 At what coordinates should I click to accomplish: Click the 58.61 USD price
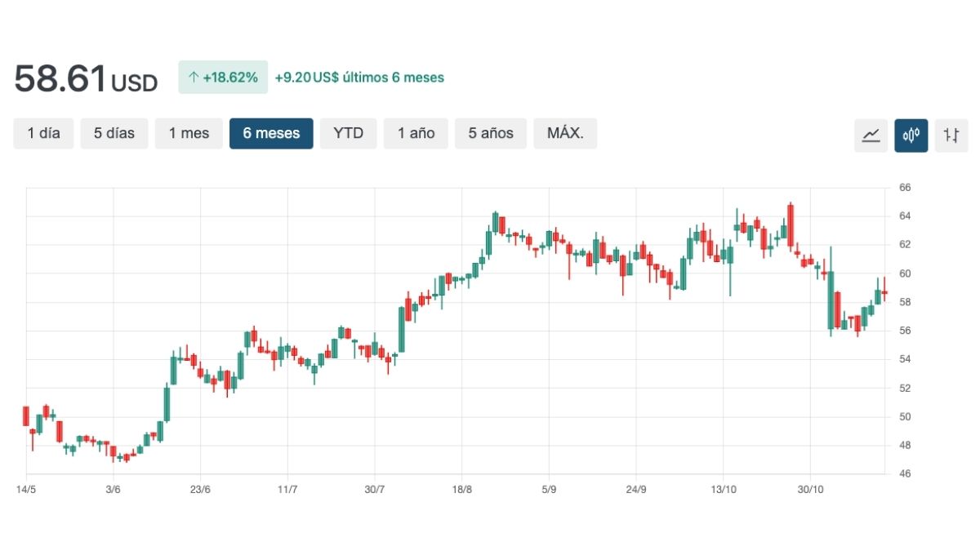coord(86,79)
